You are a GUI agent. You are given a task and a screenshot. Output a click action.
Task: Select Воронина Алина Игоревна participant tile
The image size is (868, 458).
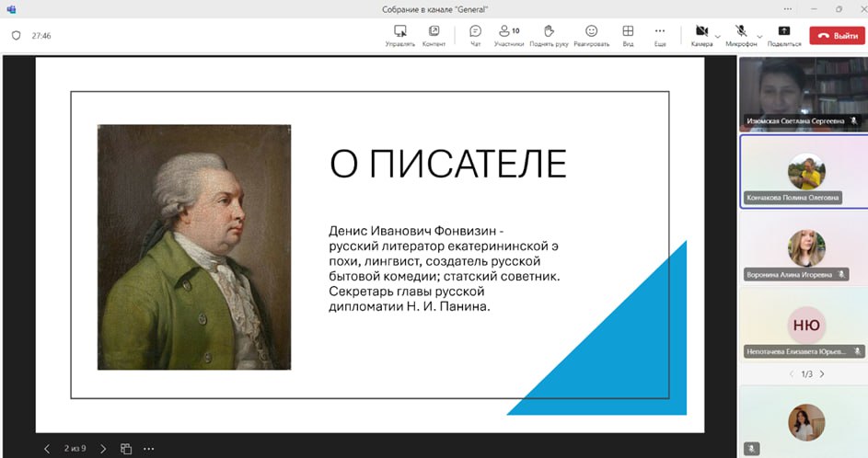point(804,248)
